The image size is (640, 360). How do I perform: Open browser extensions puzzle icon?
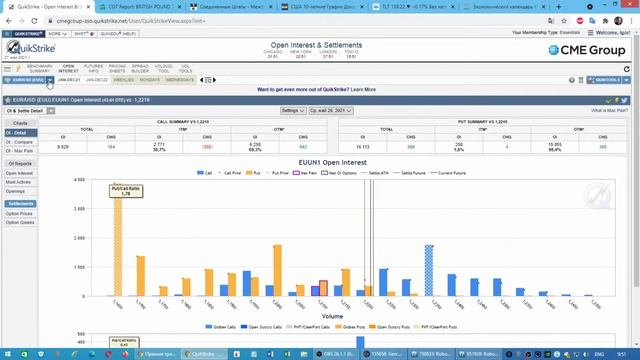coord(605,21)
